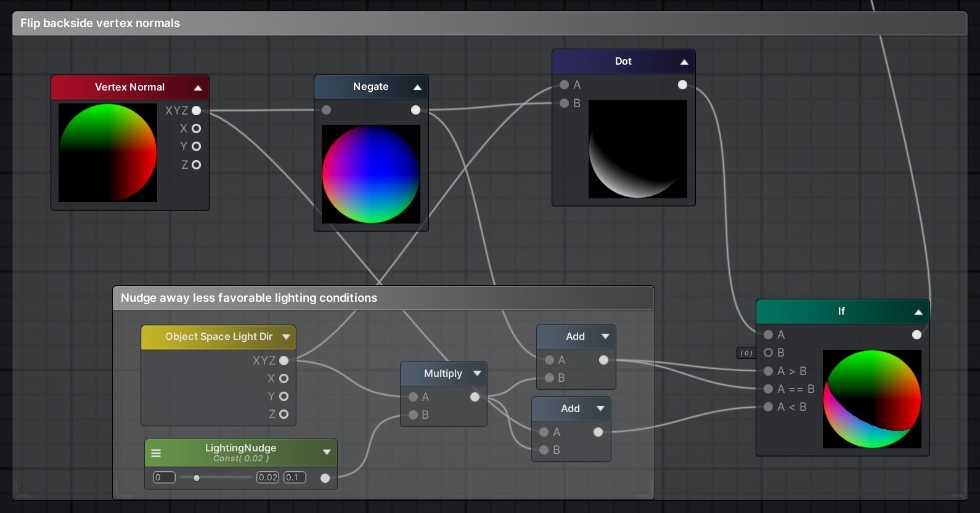
Task: Click the Multiply node output port
Action: tap(475, 397)
